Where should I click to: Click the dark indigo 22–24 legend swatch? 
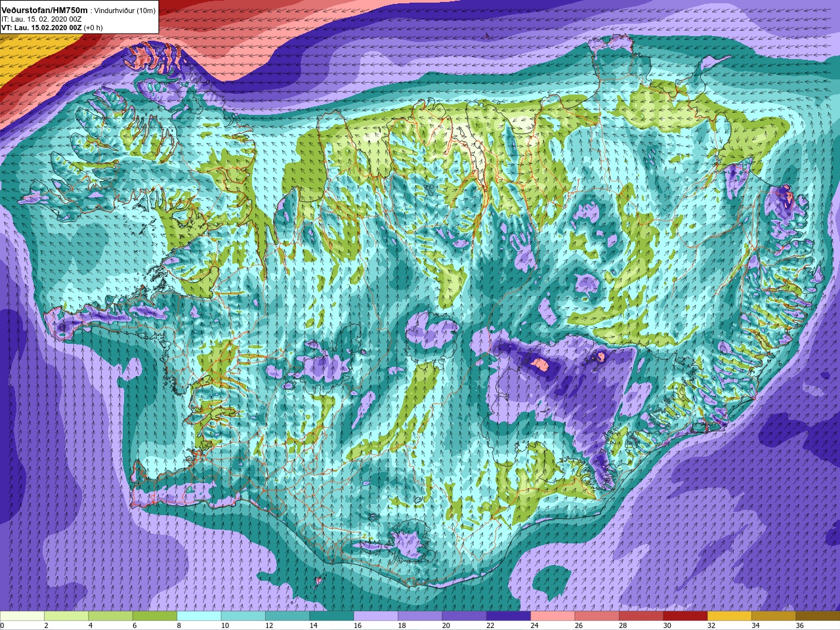tap(508, 616)
